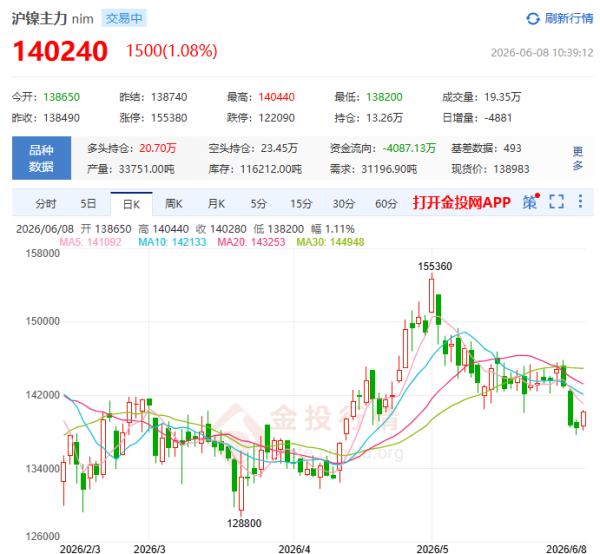Click the 交易中 trading status badge
The height and width of the screenshot is (554, 600).
pyautogui.click(x=124, y=18)
